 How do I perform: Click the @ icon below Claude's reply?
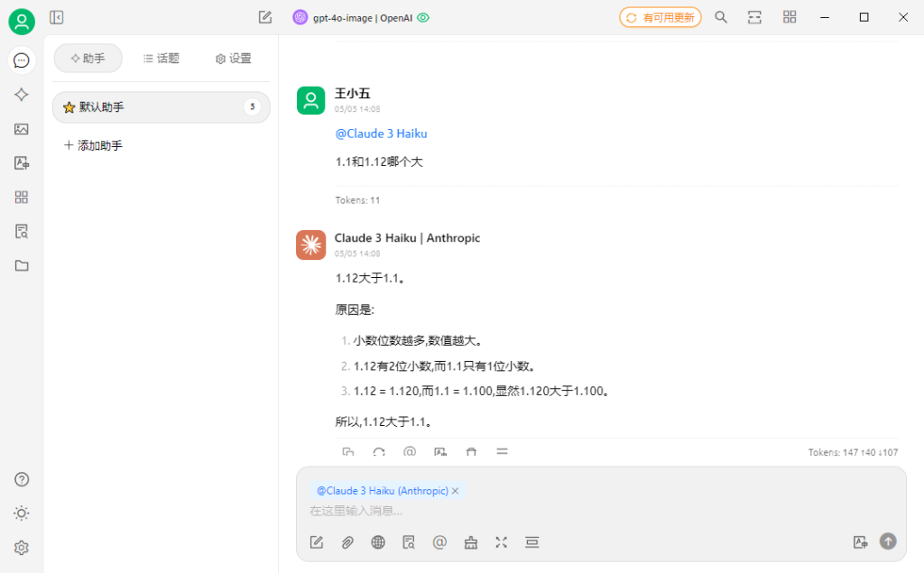410,452
